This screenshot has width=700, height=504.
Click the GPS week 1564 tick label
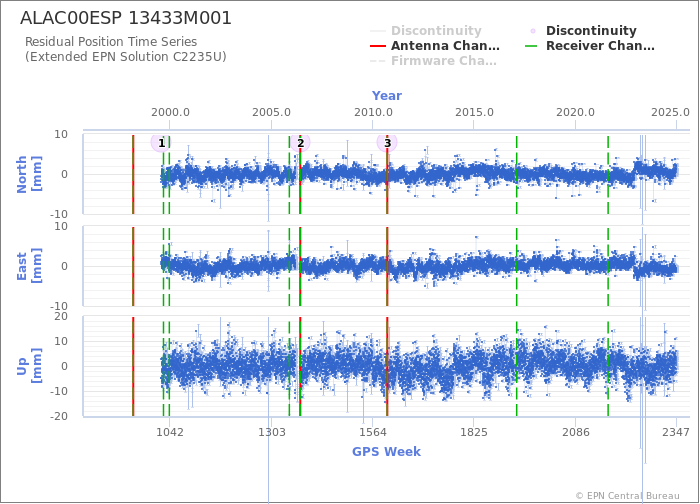coord(373,432)
